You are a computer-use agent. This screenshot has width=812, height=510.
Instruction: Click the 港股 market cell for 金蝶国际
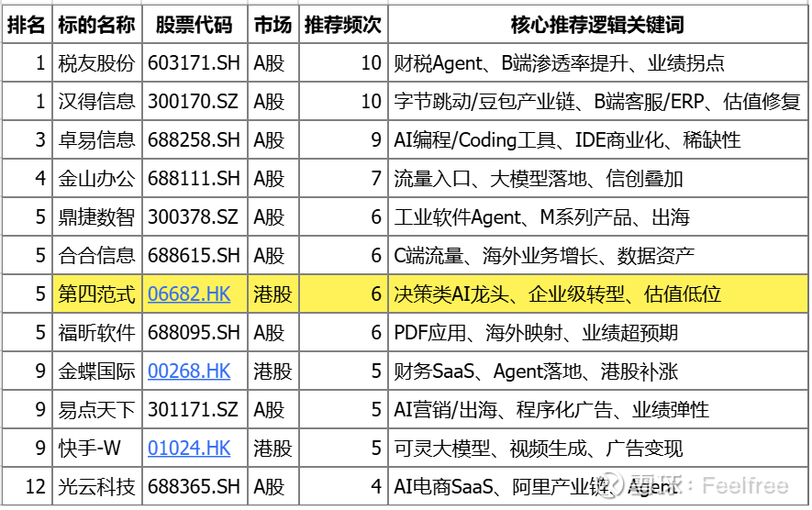[273, 371]
